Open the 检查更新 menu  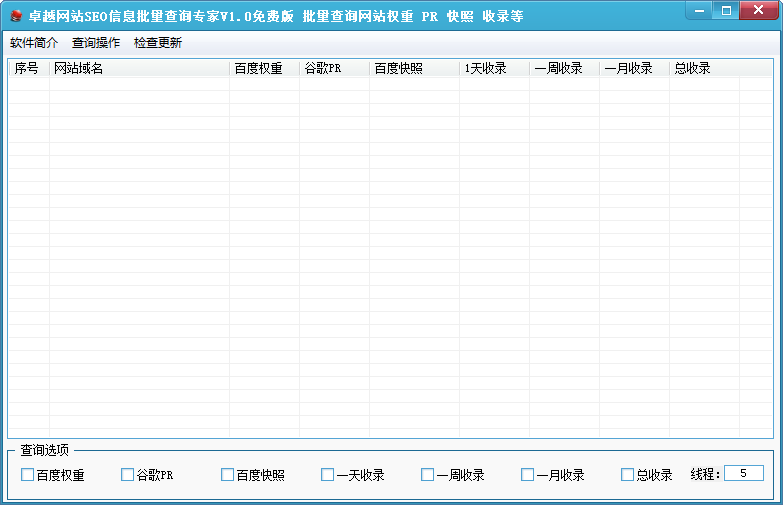[158, 43]
